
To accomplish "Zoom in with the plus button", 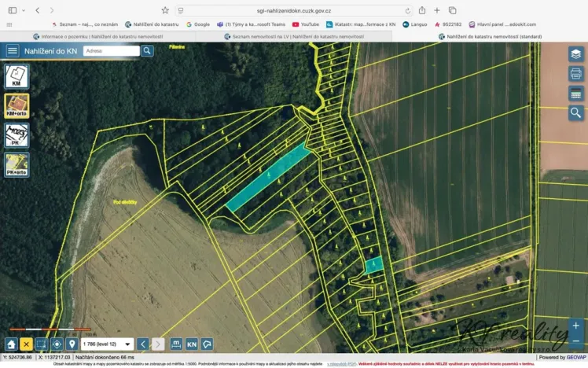I will [576, 325].
